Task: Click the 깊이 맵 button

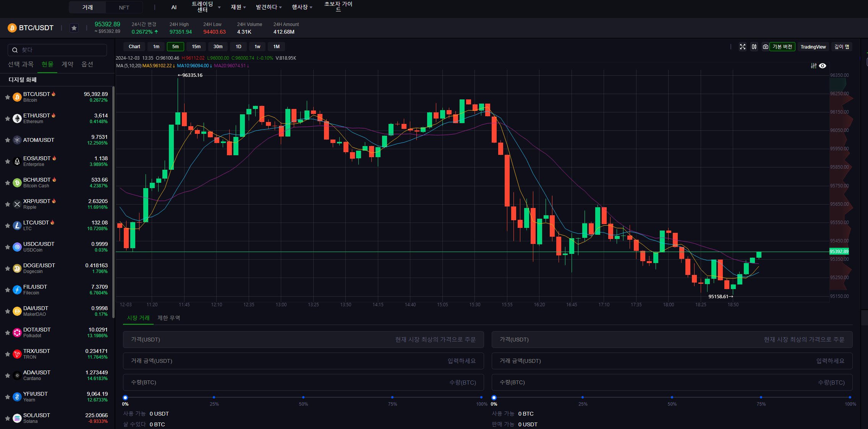Action: (x=842, y=47)
